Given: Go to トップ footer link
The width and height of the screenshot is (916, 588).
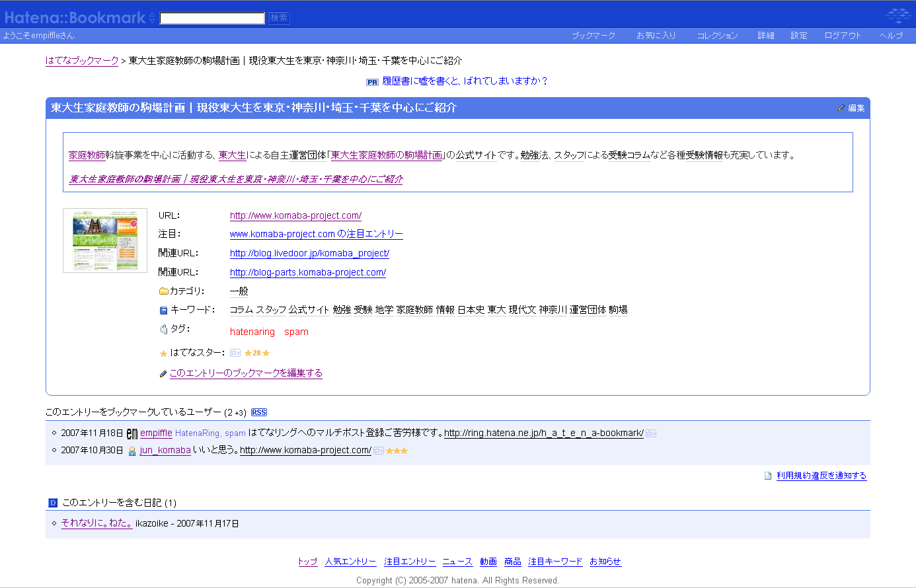Looking at the screenshot, I should (x=307, y=562).
